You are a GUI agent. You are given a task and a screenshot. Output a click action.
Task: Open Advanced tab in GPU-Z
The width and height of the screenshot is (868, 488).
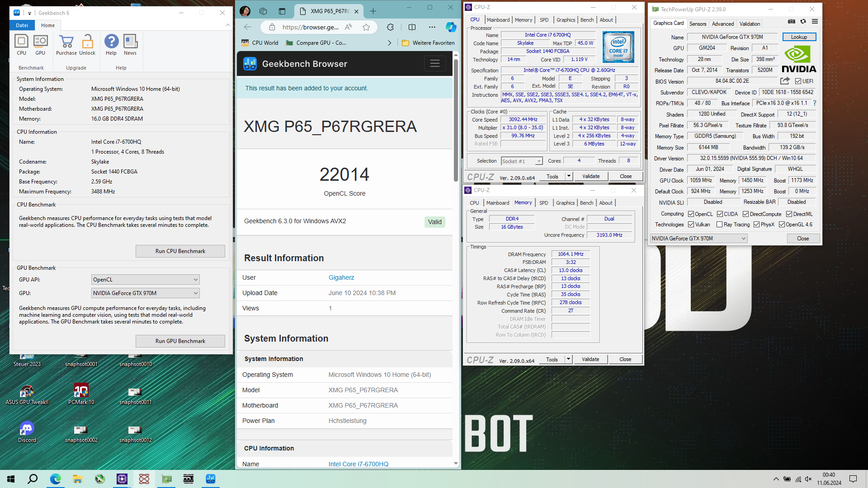tap(722, 24)
